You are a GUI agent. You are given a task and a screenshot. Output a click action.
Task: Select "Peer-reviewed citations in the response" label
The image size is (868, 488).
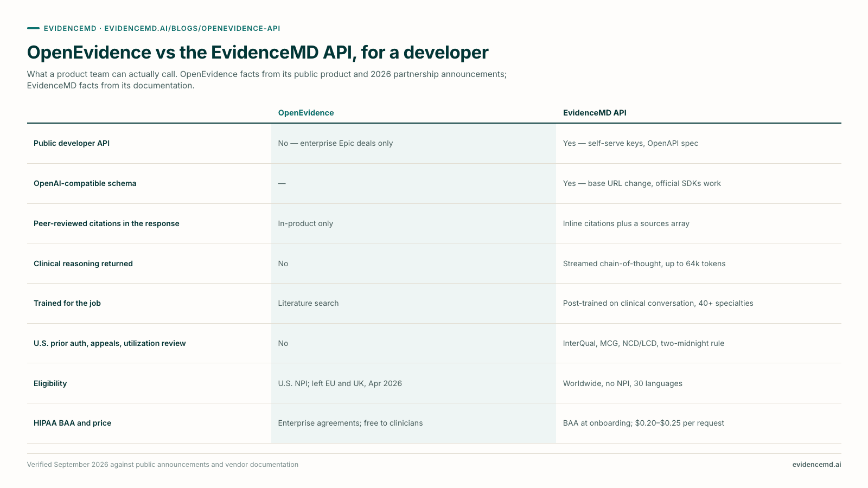coord(106,223)
